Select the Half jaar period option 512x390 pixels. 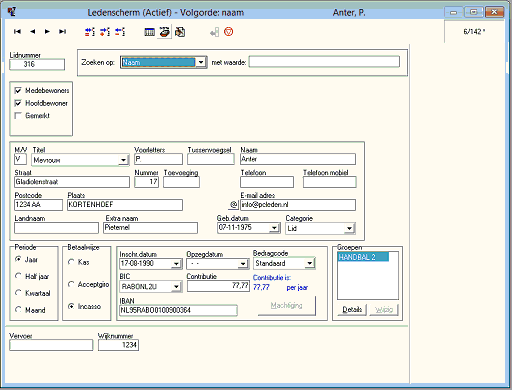[x=18, y=276]
